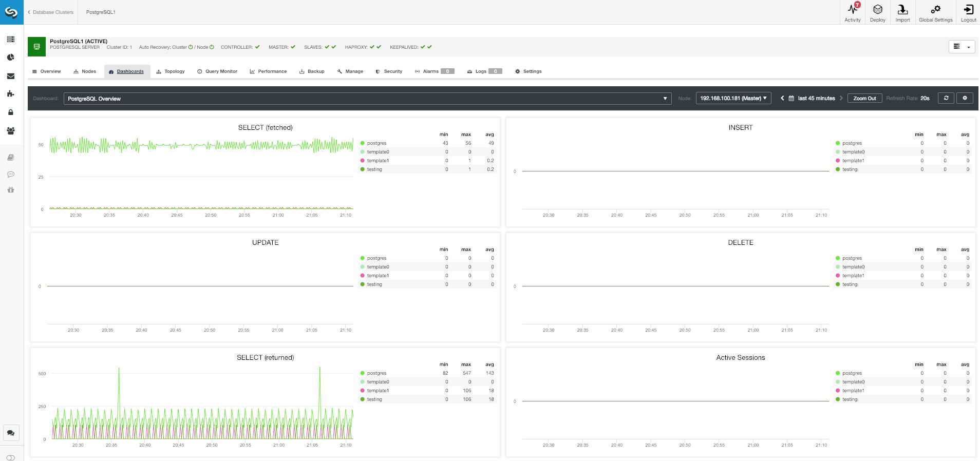Image resolution: width=980 pixels, height=461 pixels.
Task: Change the 20s refresh rate value
Action: coord(925,99)
